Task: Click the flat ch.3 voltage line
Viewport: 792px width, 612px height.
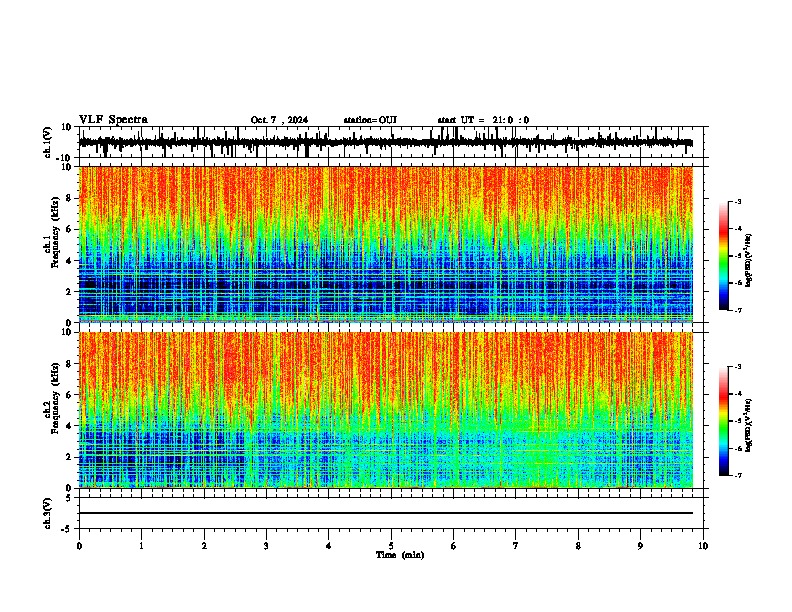Action: (x=385, y=513)
